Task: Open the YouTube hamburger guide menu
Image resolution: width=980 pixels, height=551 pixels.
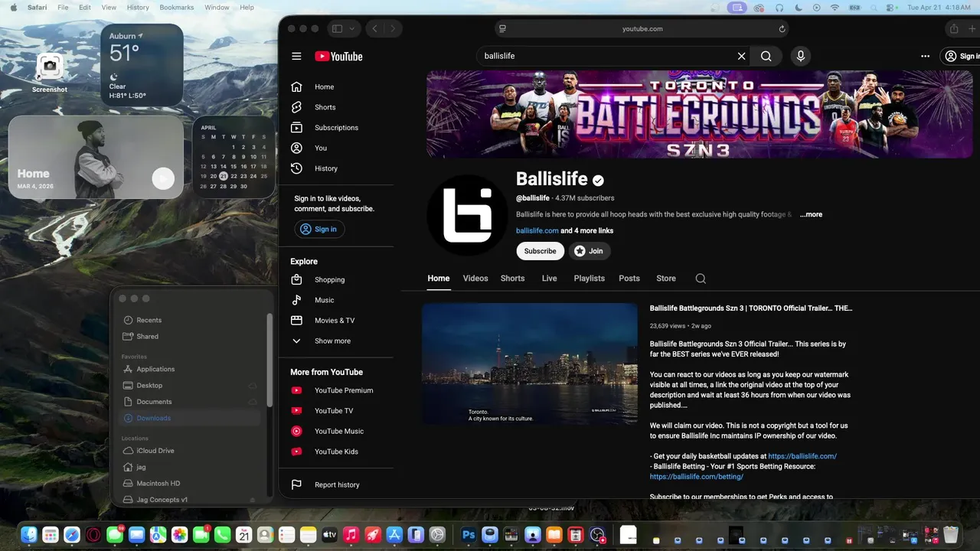Action: click(x=296, y=56)
